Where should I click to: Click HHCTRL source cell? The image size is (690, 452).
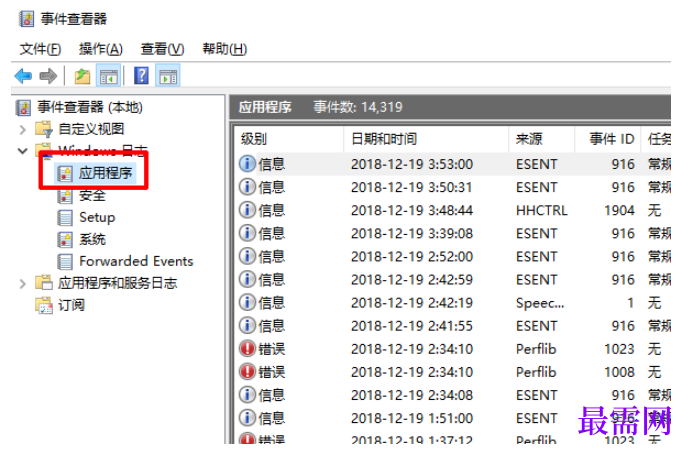pos(542,210)
